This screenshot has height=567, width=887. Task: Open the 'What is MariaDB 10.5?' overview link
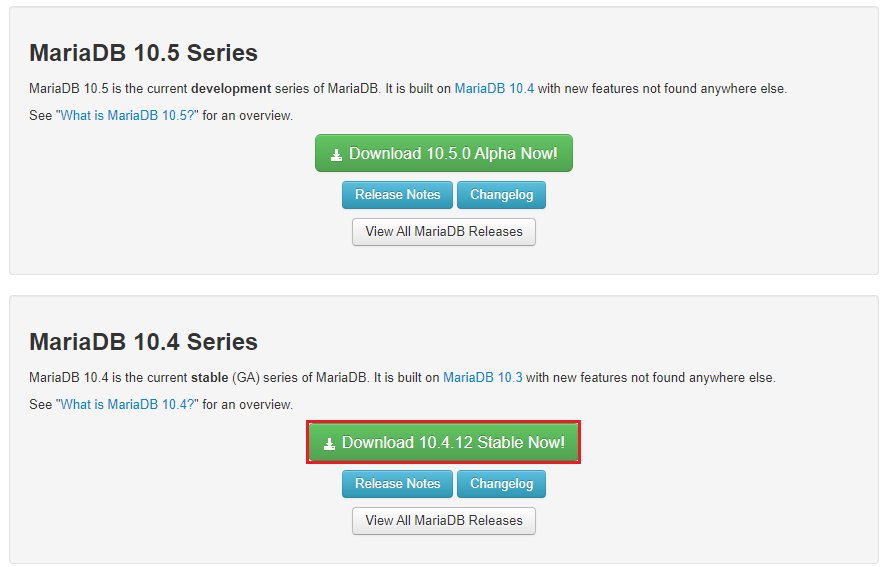(x=130, y=116)
